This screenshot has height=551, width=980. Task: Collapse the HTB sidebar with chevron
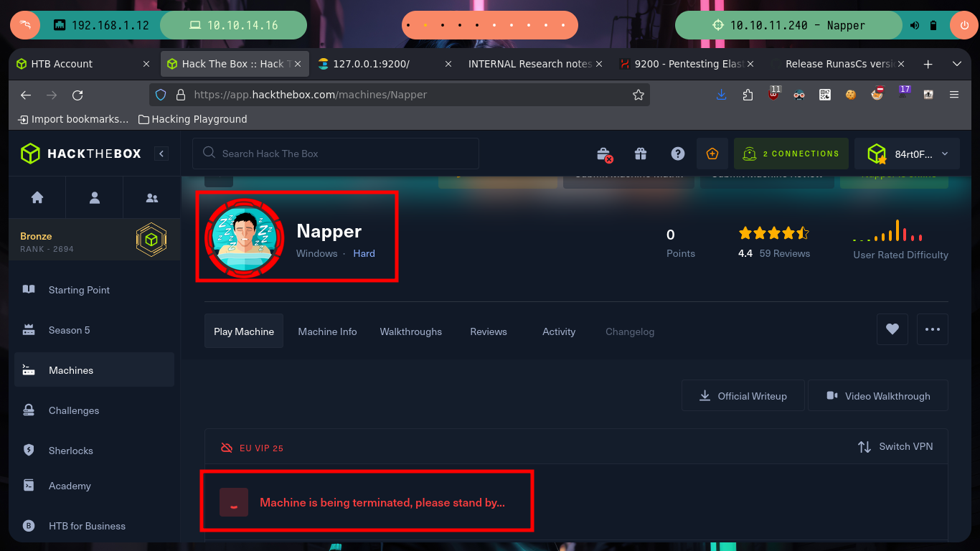click(x=161, y=154)
